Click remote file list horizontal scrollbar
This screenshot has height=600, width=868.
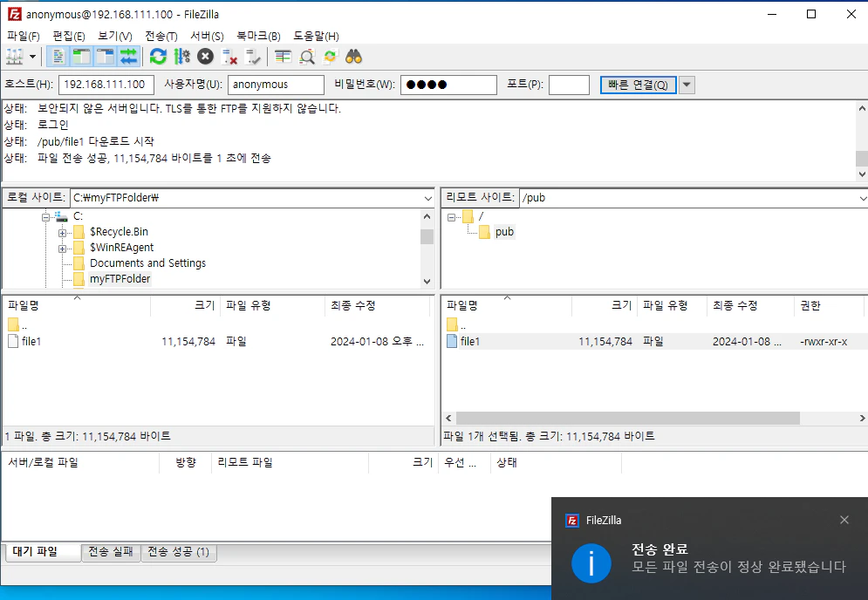pyautogui.click(x=628, y=418)
